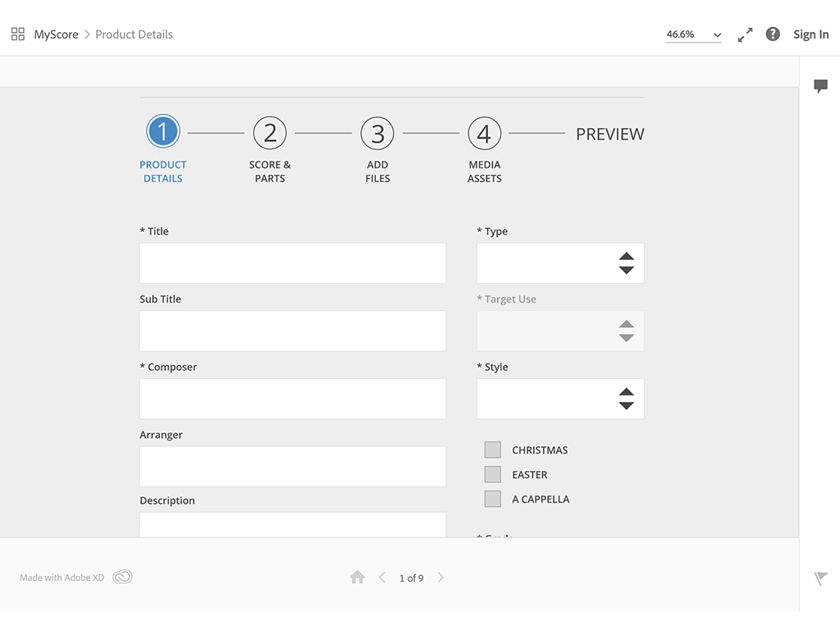
Task: Go to next page arrow
Action: tap(441, 577)
